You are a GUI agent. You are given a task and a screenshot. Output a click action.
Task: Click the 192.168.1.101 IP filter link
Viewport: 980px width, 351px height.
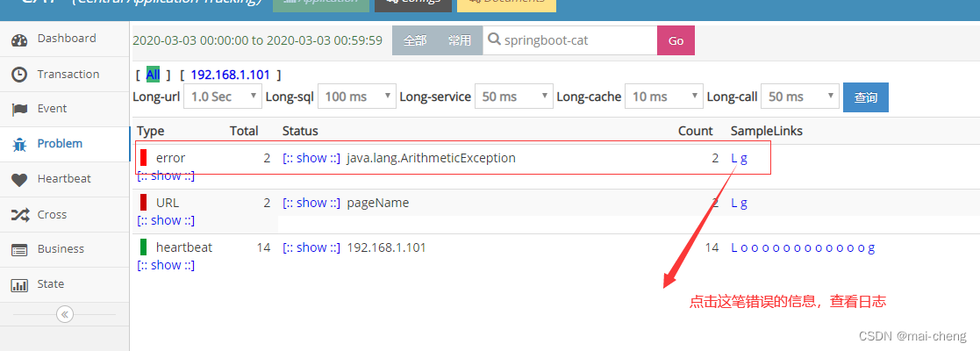point(230,75)
